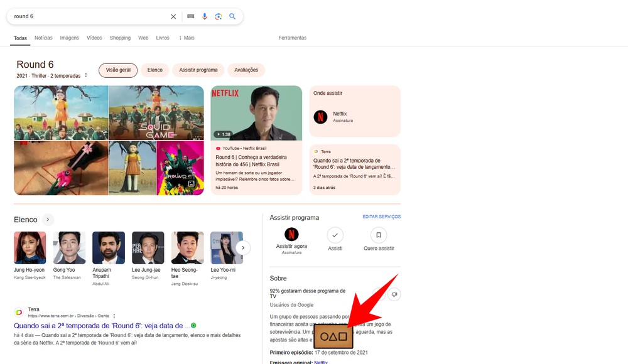Click the blue magnifier search icon
The image size is (628, 364).
click(x=232, y=16)
